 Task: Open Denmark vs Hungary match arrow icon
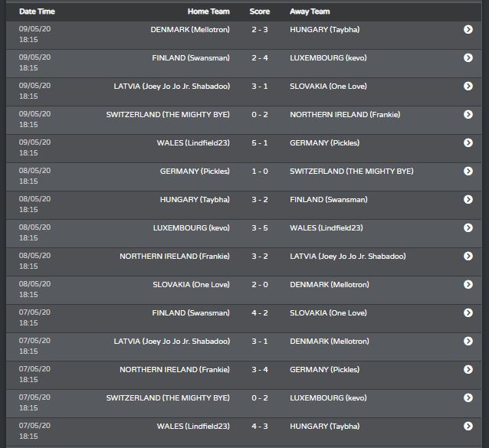click(x=468, y=29)
